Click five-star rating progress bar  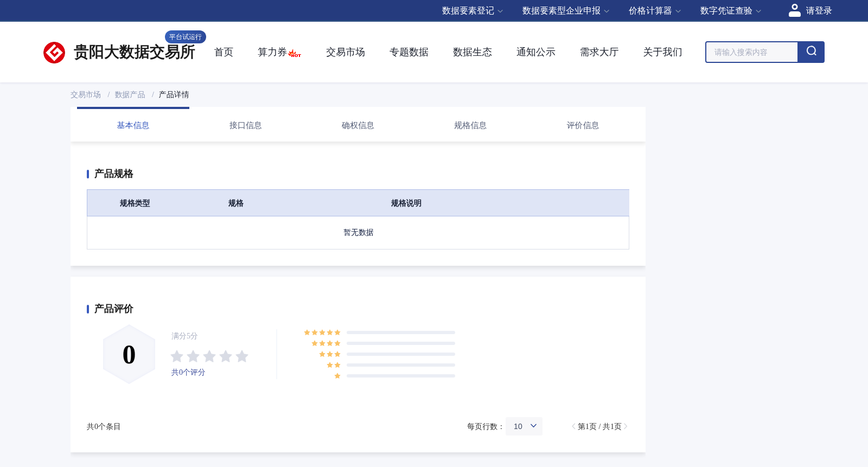pos(401,332)
